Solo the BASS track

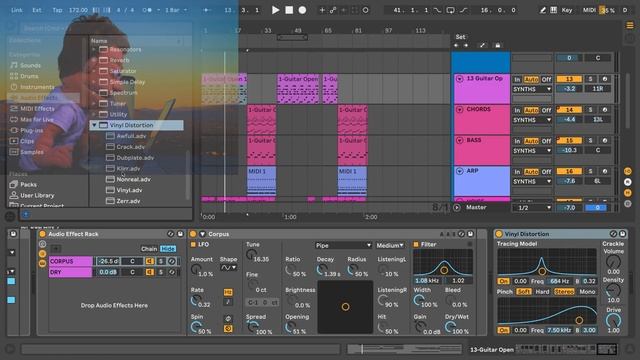(x=590, y=140)
